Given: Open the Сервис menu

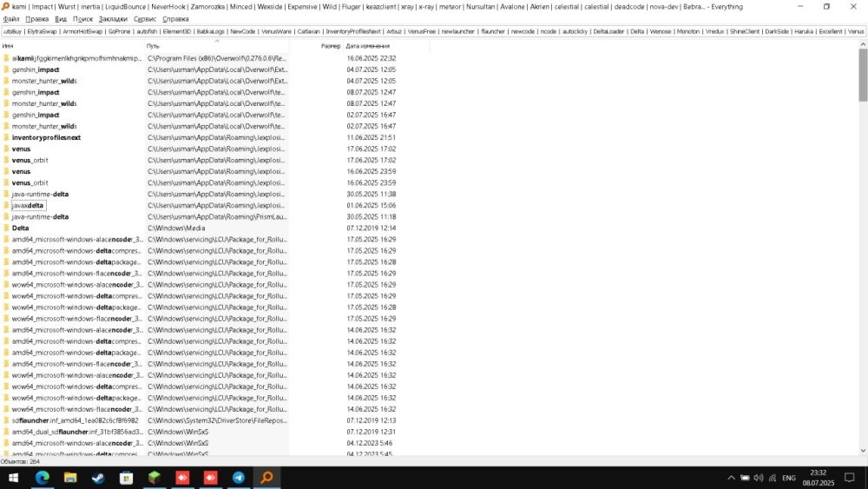Looking at the screenshot, I should tap(145, 19).
